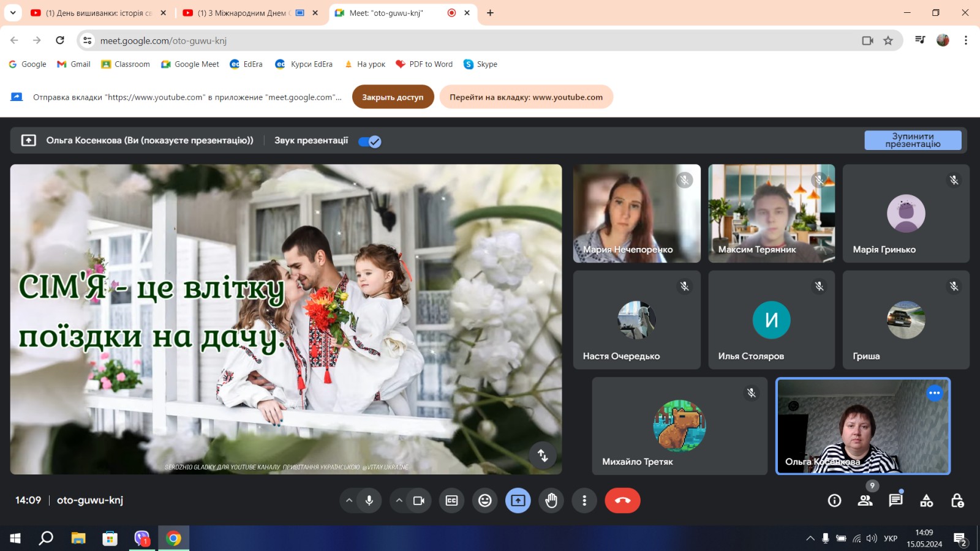Open meeting details info icon
The image size is (980, 551).
(834, 501)
